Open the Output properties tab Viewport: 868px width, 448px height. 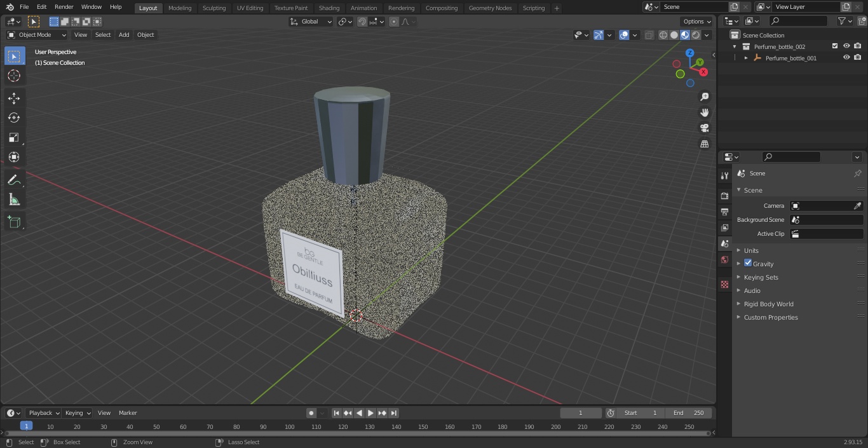(x=724, y=212)
